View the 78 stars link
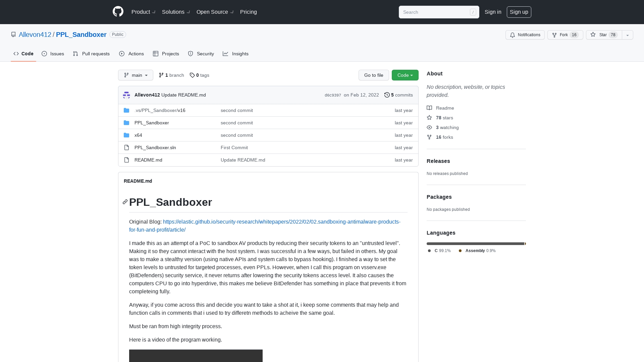Screen dimensions: 644x362 (x=440, y=118)
